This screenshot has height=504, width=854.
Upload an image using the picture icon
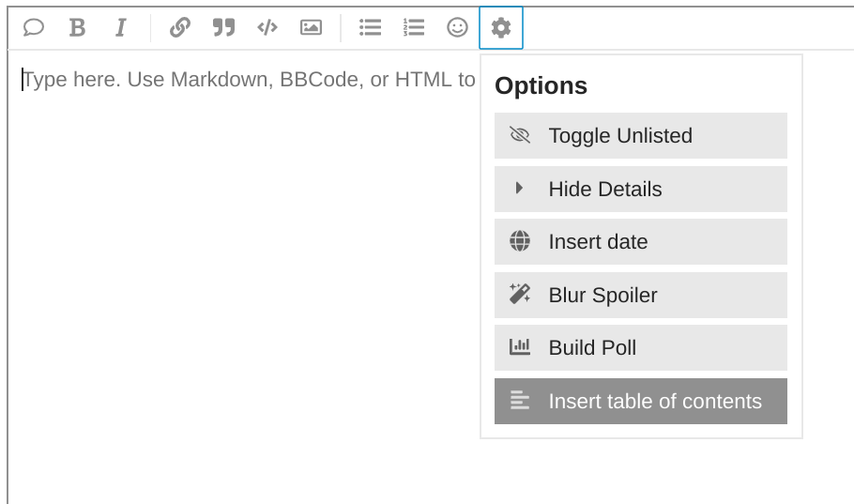[311, 28]
